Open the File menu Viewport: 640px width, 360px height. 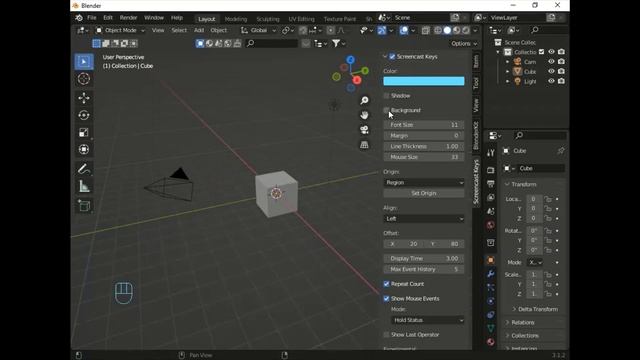click(x=92, y=18)
